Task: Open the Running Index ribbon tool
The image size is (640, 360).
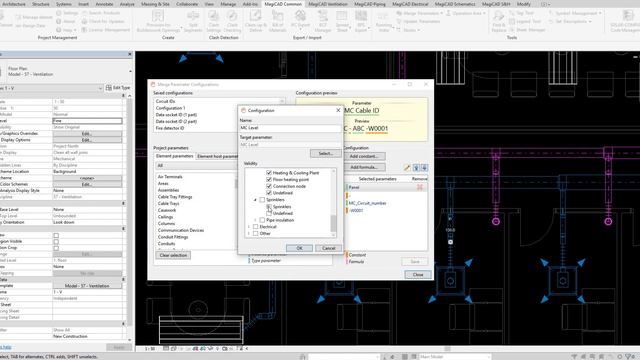Action: (x=383, y=21)
